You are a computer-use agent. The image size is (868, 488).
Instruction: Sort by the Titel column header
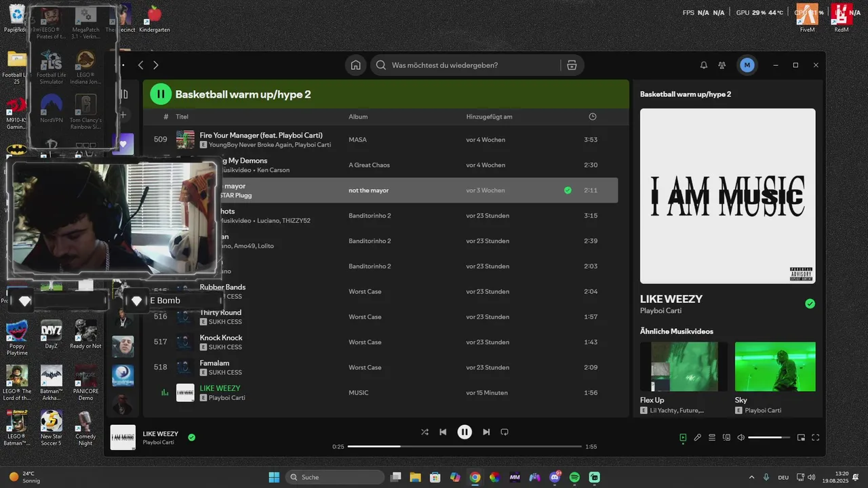pyautogui.click(x=182, y=117)
